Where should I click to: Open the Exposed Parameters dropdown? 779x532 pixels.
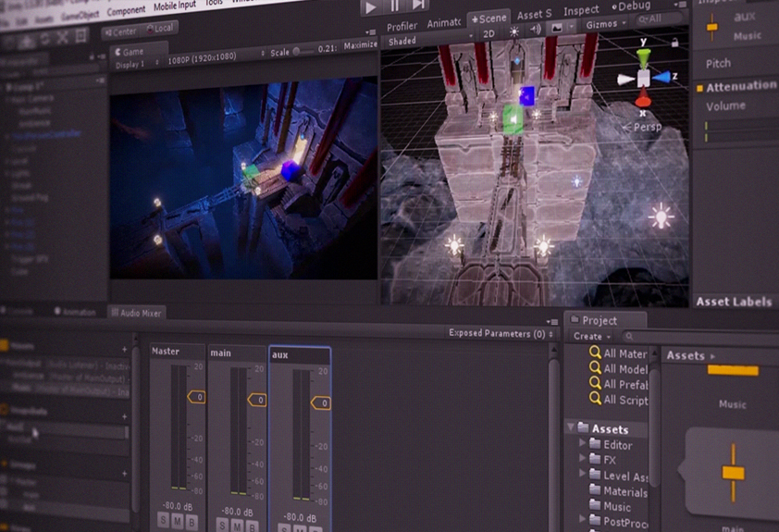click(x=501, y=334)
